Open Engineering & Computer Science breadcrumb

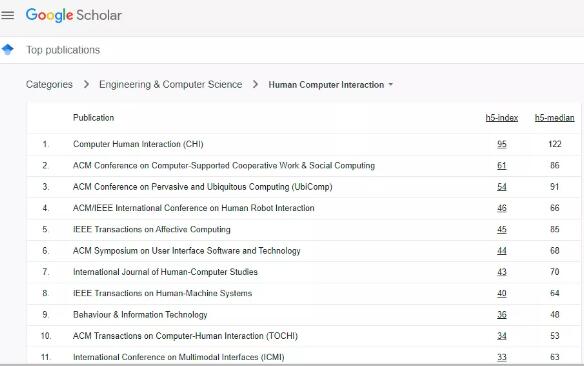coord(171,85)
